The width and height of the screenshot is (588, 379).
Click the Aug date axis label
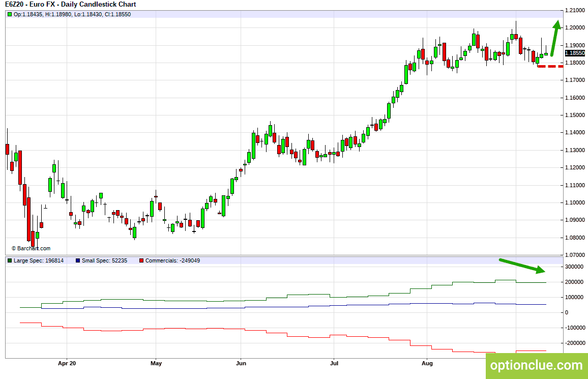pyautogui.click(x=427, y=363)
